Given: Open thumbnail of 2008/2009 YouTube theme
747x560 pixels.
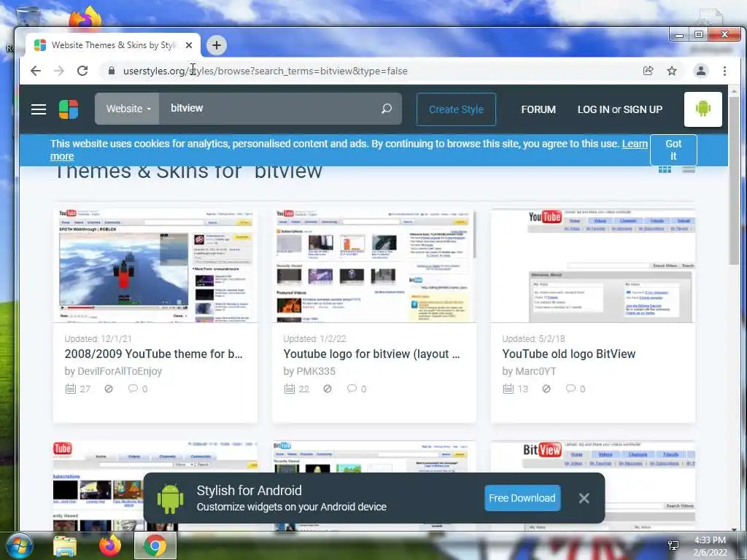Looking at the screenshot, I should tap(155, 265).
